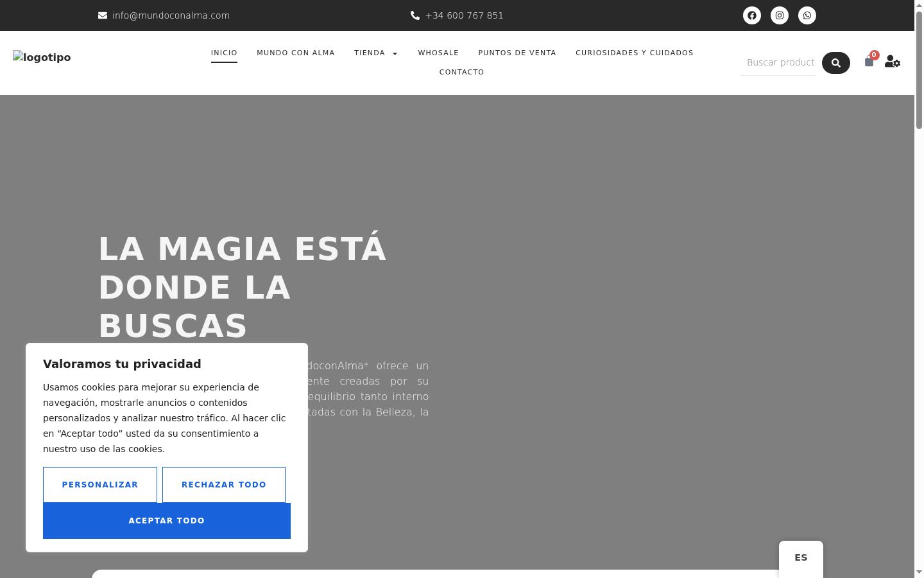924x578 pixels.
Task: Click the Aceptar Todo button
Action: [167, 521]
